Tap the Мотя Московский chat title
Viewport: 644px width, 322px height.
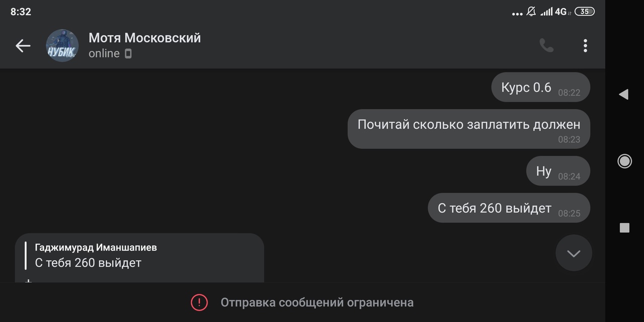(x=144, y=38)
